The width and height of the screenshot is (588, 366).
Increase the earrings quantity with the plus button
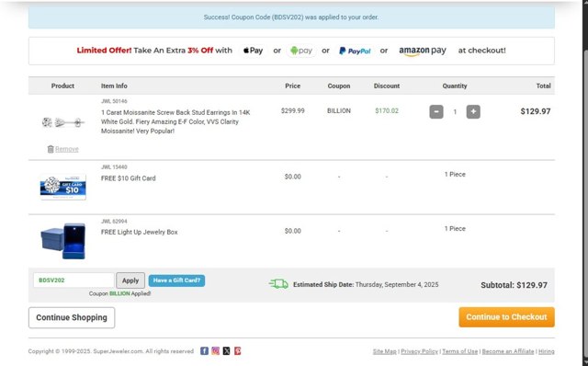(x=473, y=111)
